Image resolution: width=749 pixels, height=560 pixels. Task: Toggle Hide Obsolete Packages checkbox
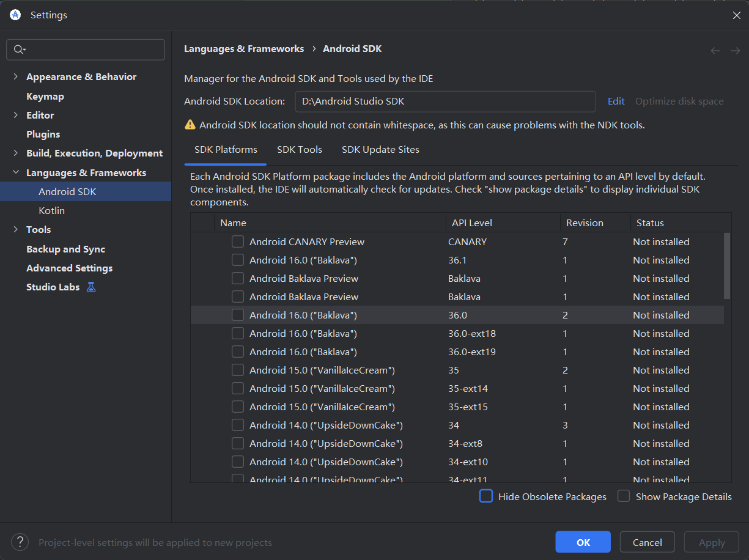tap(486, 496)
